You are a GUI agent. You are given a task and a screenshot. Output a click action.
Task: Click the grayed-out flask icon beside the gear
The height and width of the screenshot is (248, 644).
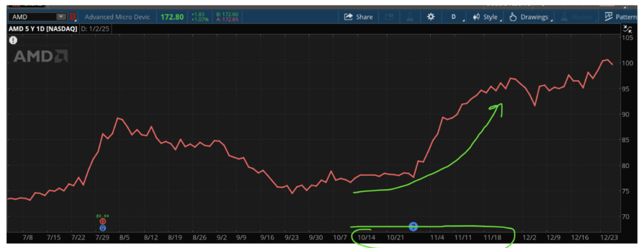(409, 17)
